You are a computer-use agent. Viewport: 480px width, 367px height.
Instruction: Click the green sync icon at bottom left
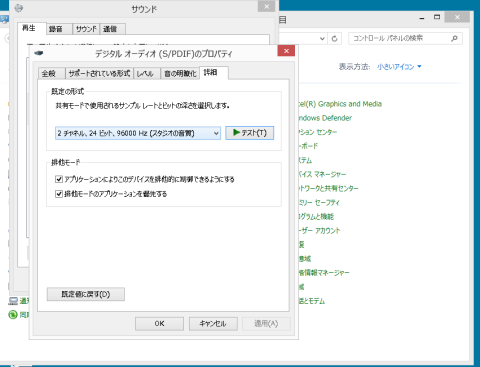pyautogui.click(x=13, y=314)
